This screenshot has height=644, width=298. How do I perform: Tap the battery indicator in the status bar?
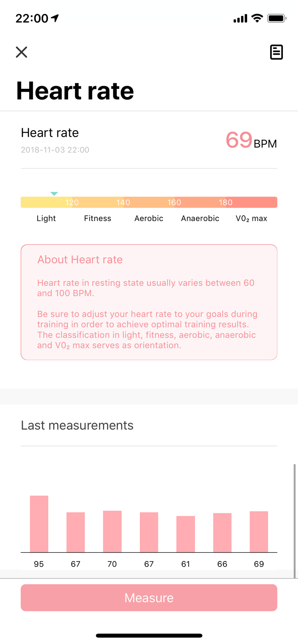277,18
